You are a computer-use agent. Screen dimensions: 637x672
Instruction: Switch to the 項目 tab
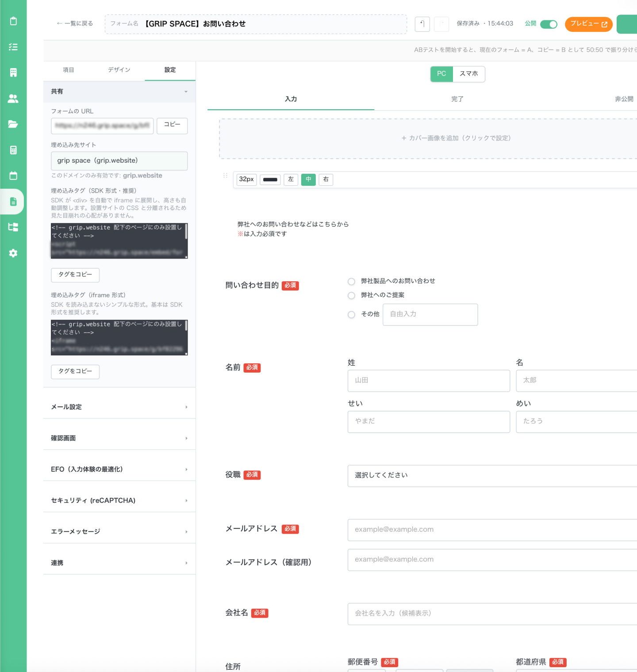(69, 70)
